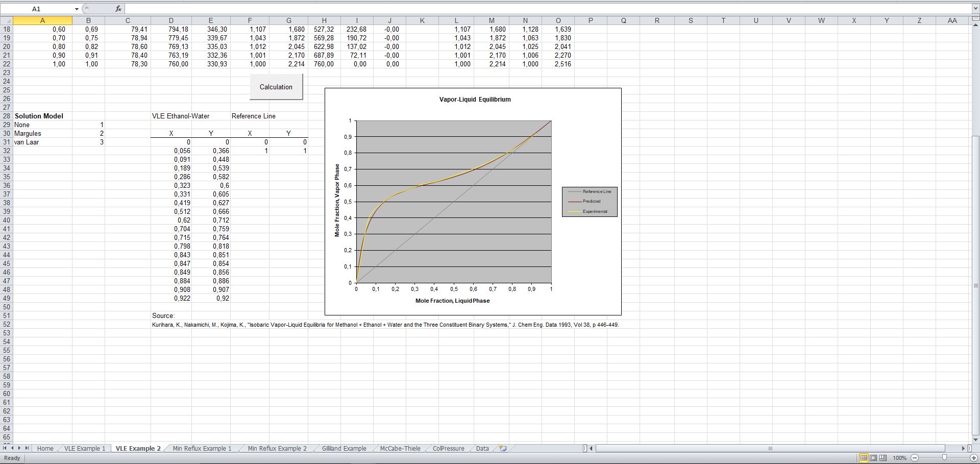The width and height of the screenshot is (980, 464).
Task: Select row 28 header
Action: tap(6, 116)
